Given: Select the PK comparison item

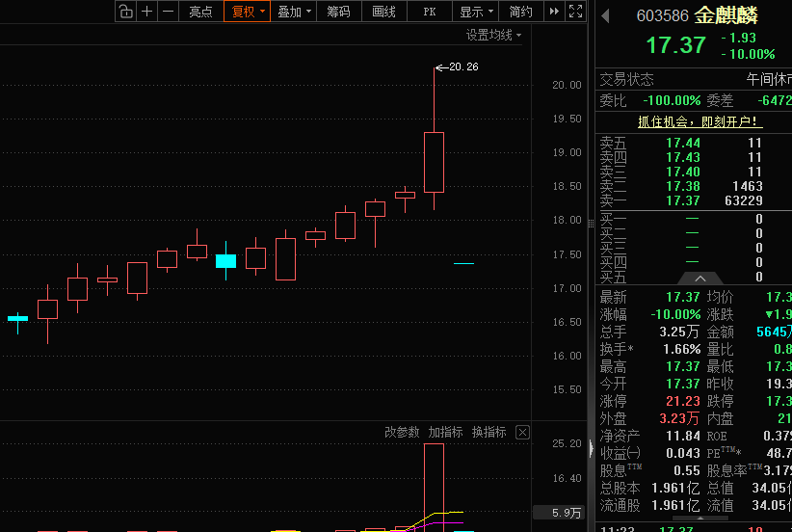Looking at the screenshot, I should click(x=430, y=12).
